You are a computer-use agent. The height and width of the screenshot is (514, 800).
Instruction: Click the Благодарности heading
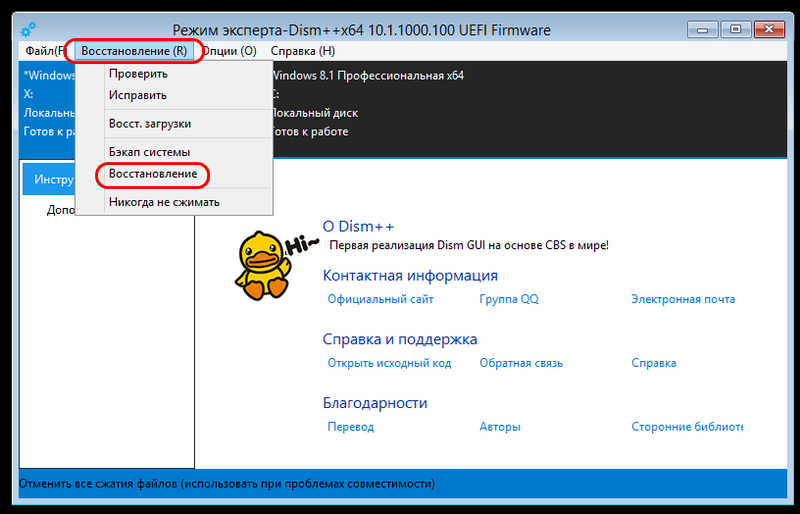(375, 403)
